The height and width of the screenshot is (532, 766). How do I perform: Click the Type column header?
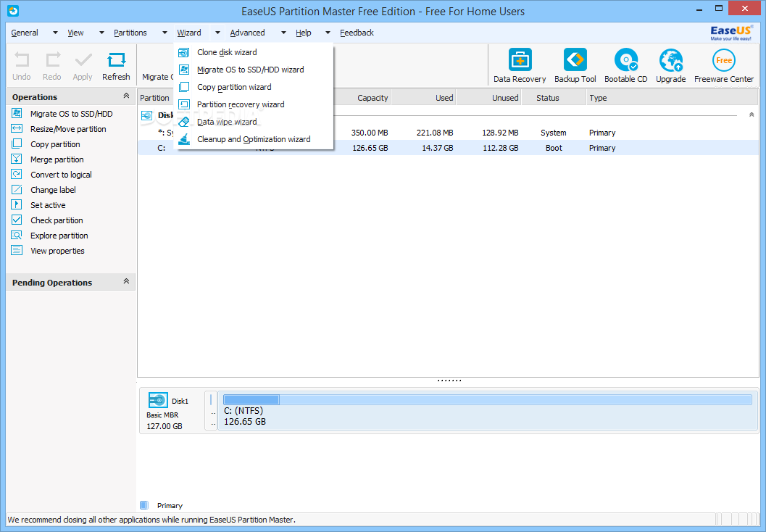672,98
